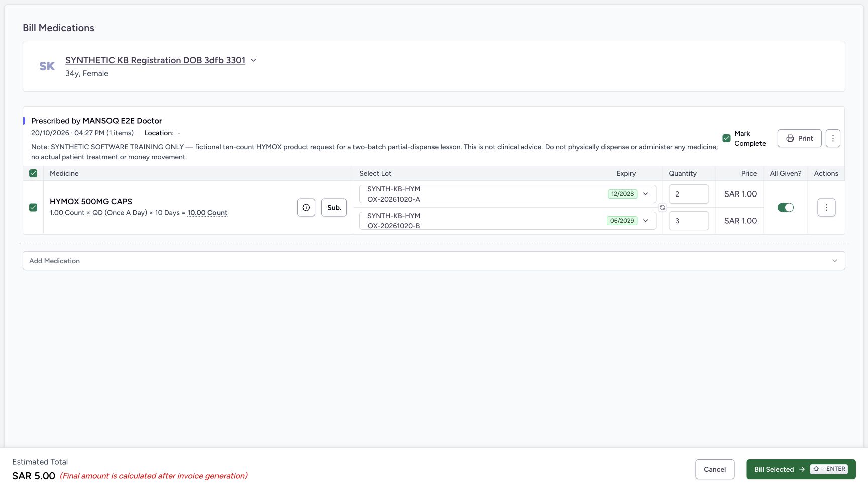This screenshot has width=868, height=491.
Task: Switch off the All Given toggle
Action: coord(785,207)
